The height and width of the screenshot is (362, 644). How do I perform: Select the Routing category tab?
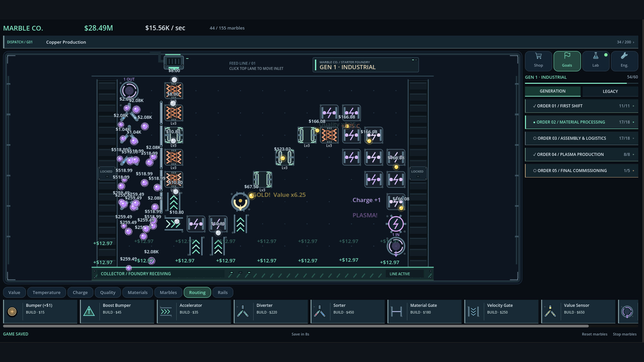(x=197, y=292)
